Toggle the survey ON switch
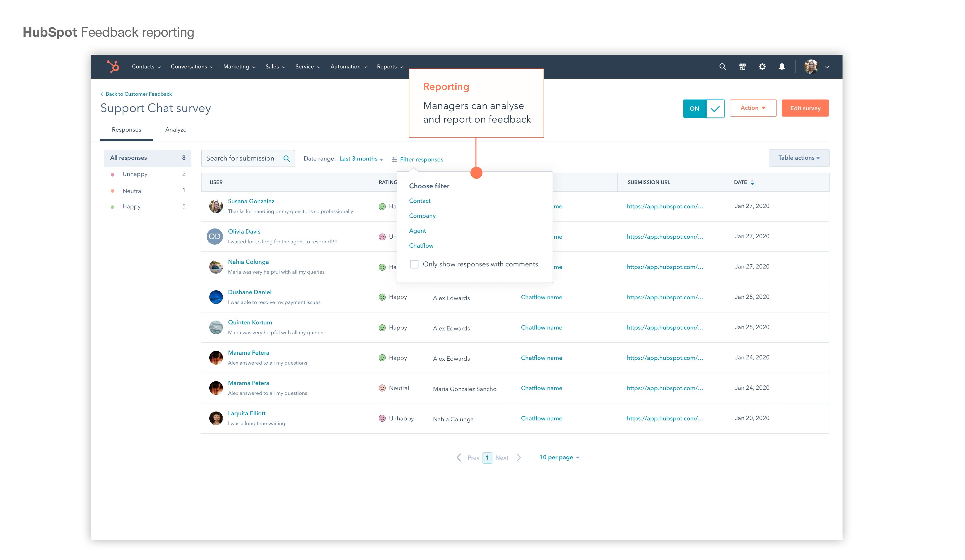The height and width of the screenshot is (560, 965). (703, 109)
